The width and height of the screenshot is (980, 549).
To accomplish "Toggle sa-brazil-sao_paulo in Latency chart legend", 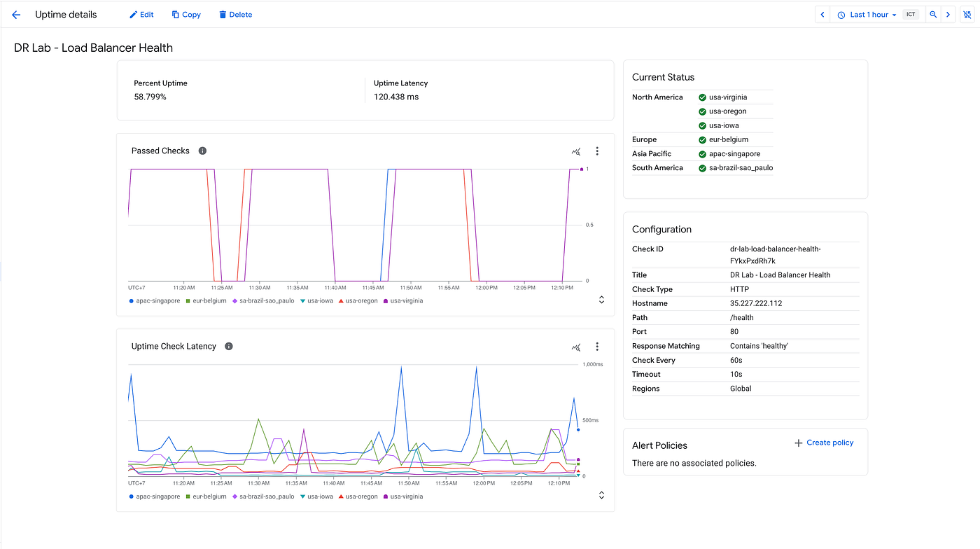I will point(263,496).
